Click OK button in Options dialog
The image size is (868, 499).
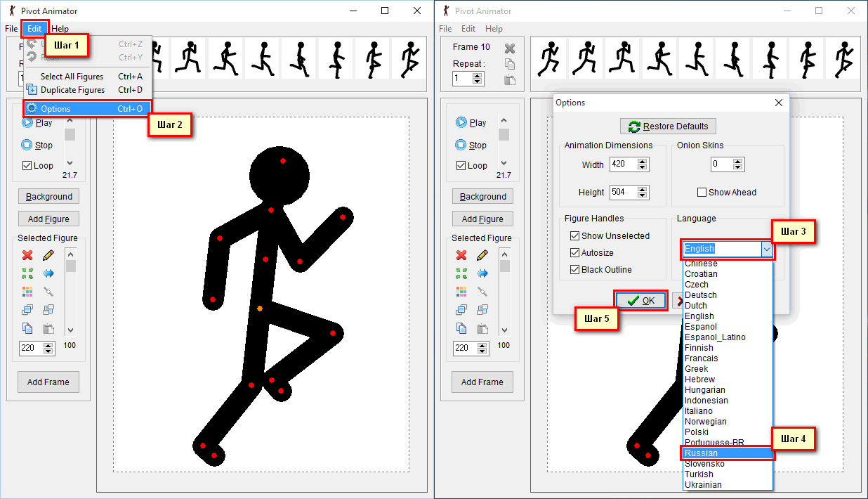[640, 300]
